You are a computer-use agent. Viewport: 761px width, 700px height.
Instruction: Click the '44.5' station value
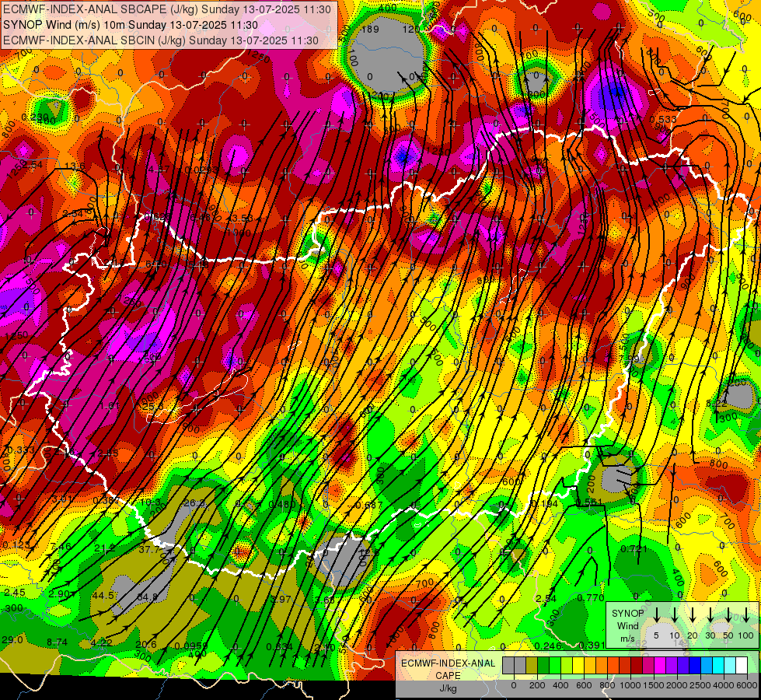pos(103,595)
